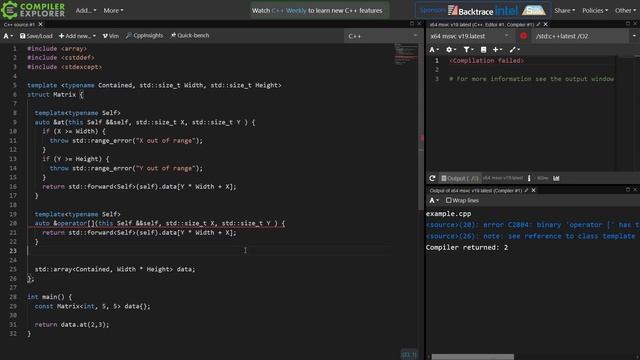
Task: Open the add new pane plus menu
Action: point(497,49)
